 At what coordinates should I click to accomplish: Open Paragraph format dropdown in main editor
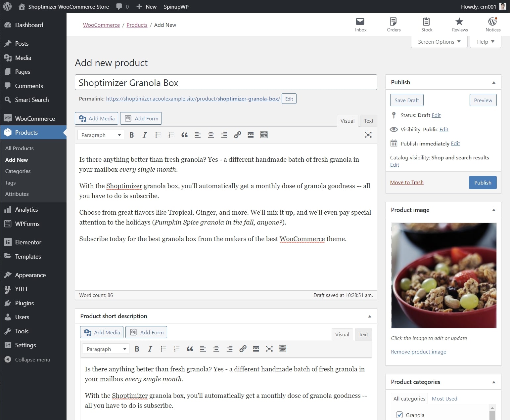click(101, 135)
